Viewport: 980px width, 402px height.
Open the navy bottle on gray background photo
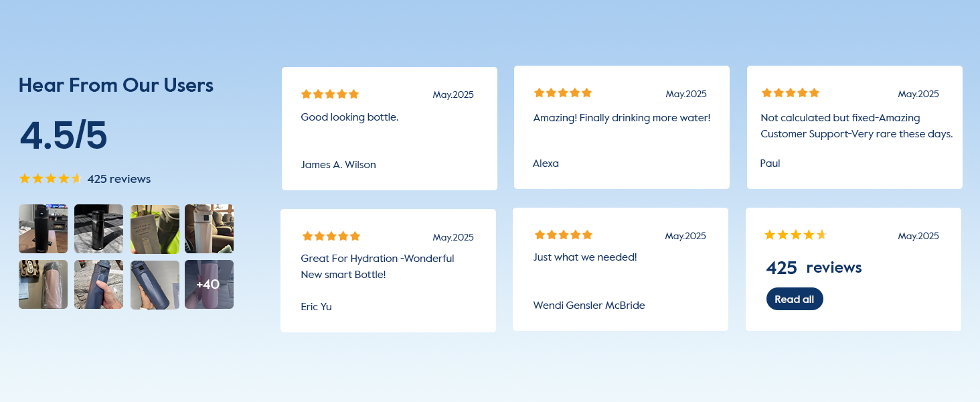155,284
